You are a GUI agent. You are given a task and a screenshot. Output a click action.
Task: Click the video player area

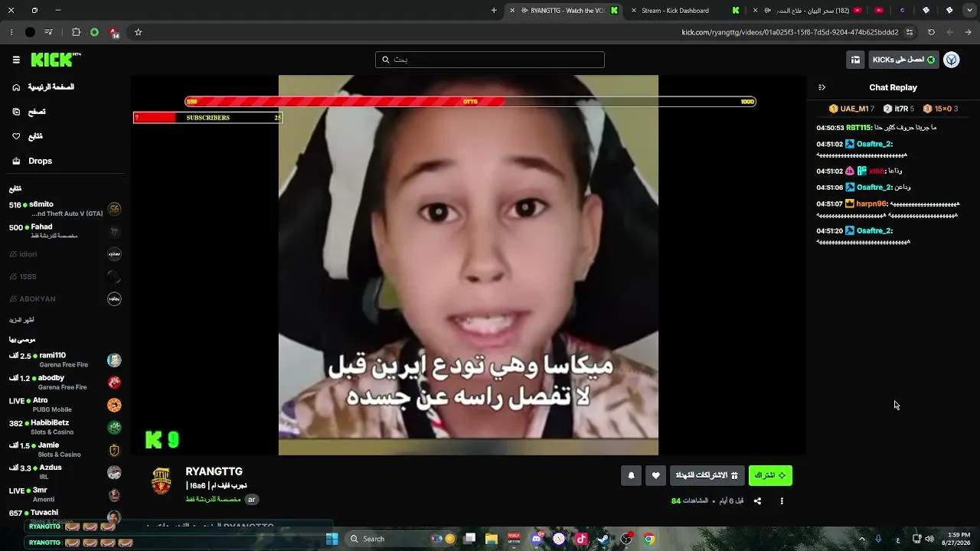(x=469, y=265)
